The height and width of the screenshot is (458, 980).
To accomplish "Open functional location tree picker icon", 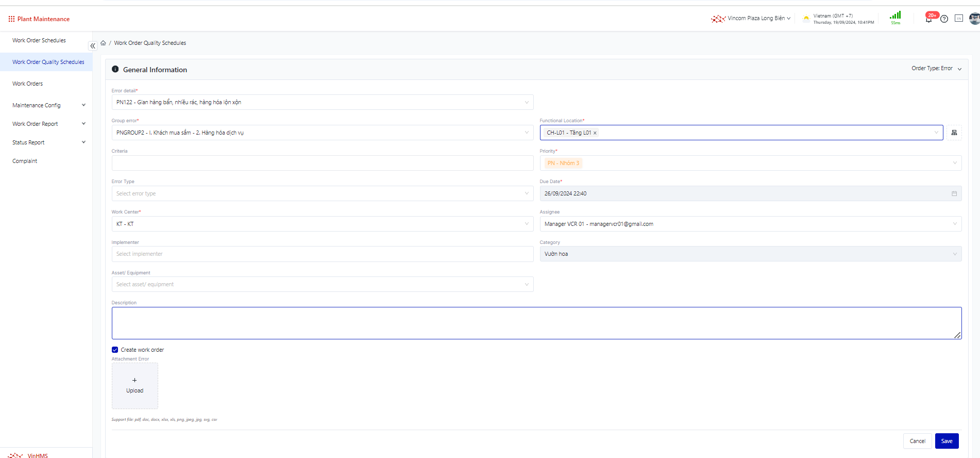I will click(954, 133).
